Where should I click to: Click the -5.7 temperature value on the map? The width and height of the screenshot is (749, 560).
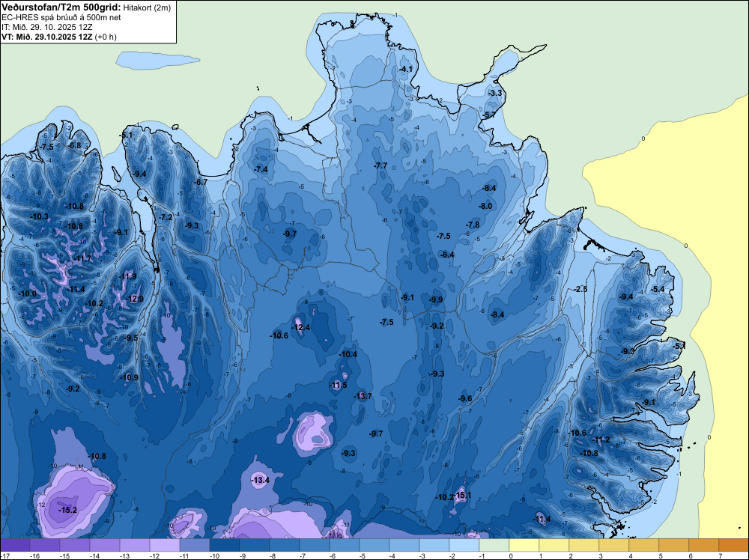[x=488, y=115]
